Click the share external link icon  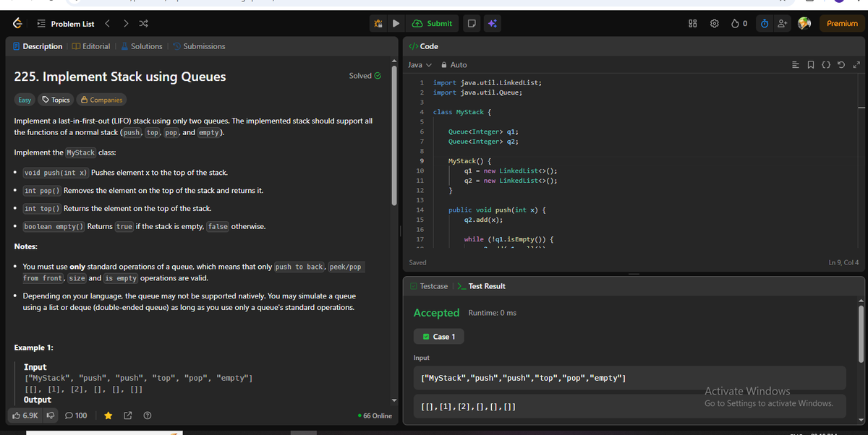(x=127, y=415)
